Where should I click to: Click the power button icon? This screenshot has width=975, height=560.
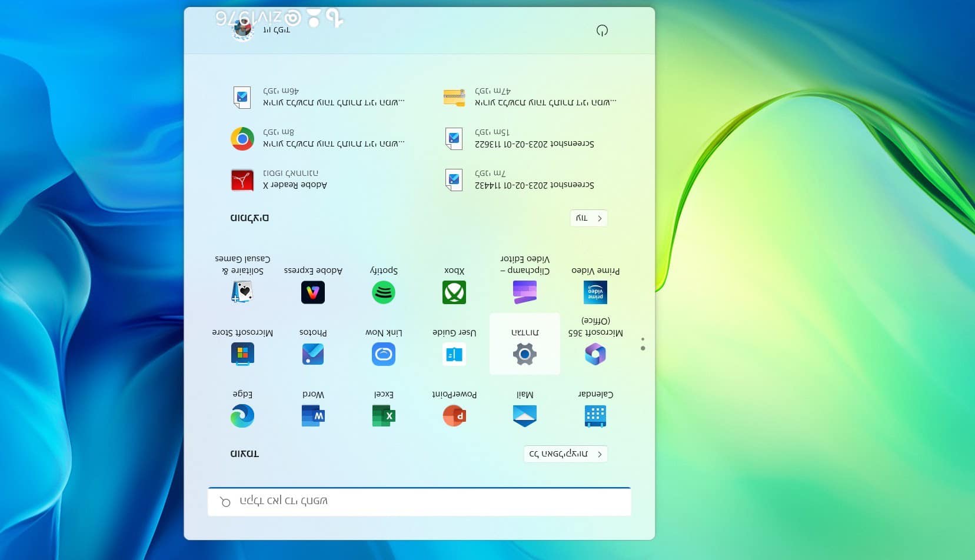(x=602, y=31)
